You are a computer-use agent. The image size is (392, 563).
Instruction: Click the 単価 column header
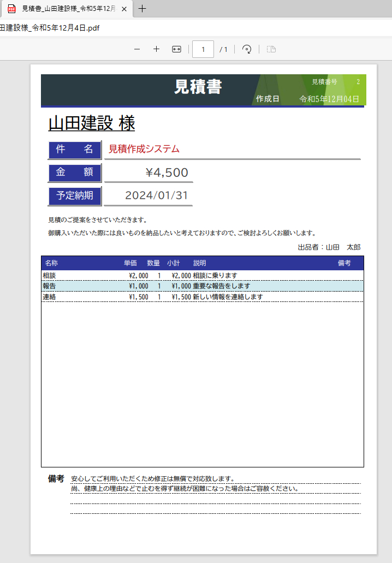tap(130, 263)
